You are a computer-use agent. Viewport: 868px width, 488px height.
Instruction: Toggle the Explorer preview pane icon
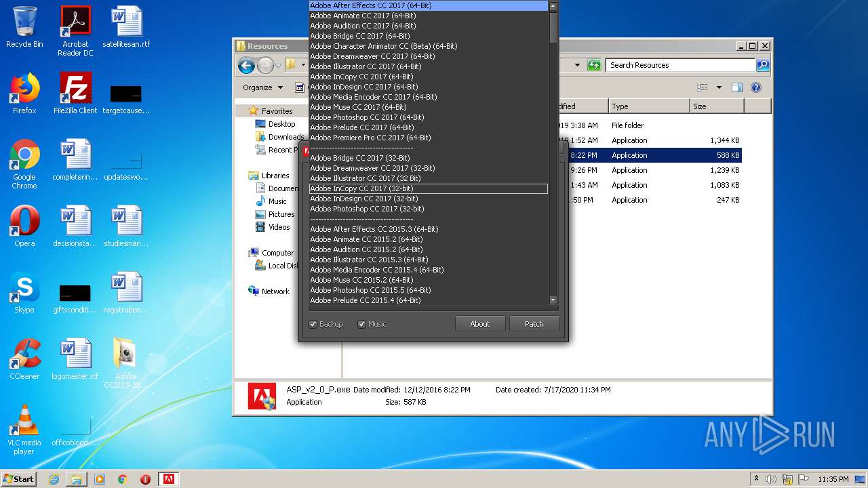(x=737, y=87)
